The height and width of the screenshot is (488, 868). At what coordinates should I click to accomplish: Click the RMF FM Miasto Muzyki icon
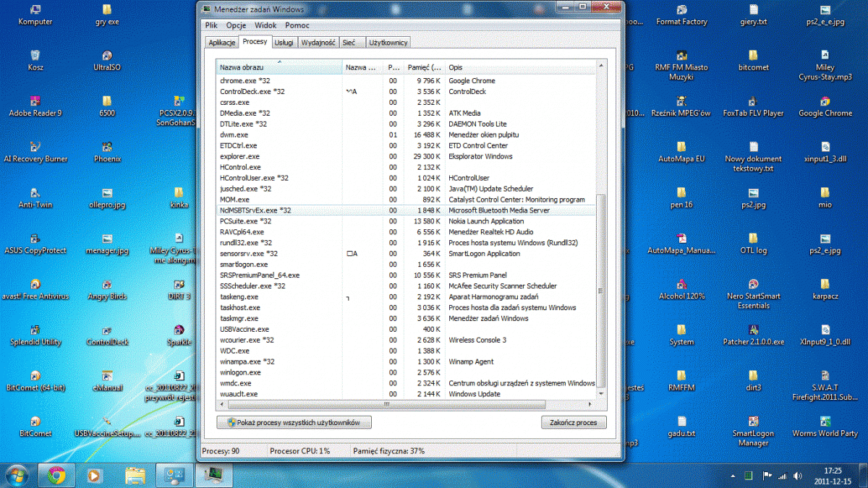pos(681,64)
